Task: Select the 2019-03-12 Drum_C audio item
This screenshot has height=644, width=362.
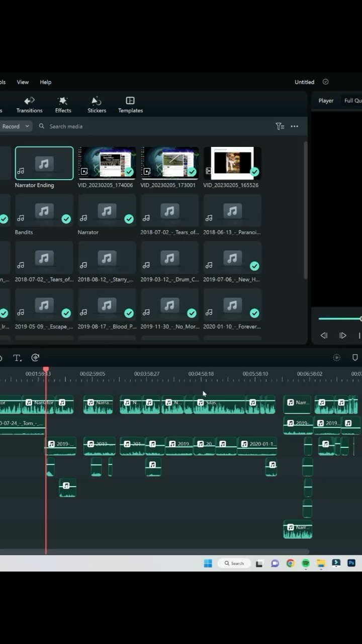Action: point(169,258)
